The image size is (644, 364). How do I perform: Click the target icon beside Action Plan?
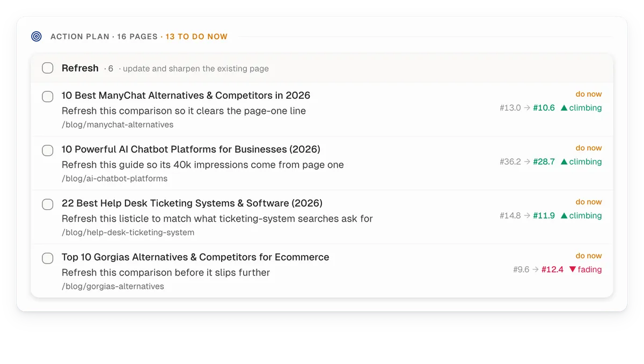coord(36,37)
